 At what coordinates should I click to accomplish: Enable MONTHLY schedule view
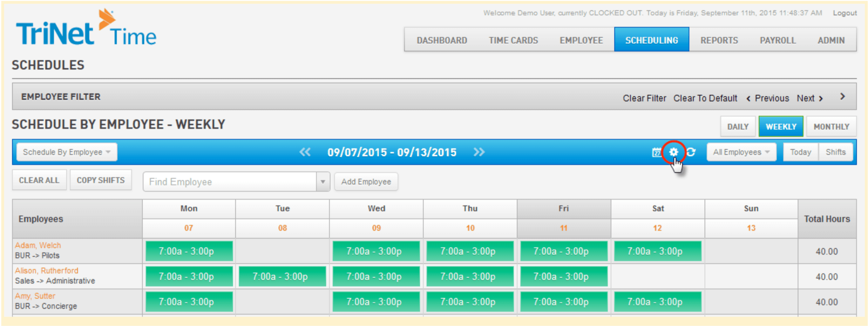coord(831,126)
